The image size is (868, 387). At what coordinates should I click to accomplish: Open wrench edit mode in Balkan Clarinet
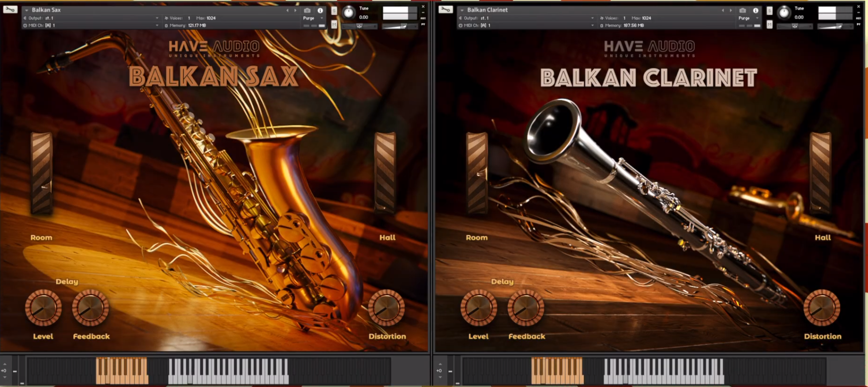(445, 9)
